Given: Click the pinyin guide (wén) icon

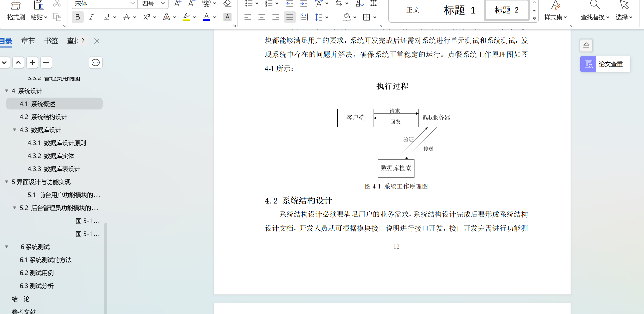Looking at the screenshot, I should pyautogui.click(x=207, y=3).
